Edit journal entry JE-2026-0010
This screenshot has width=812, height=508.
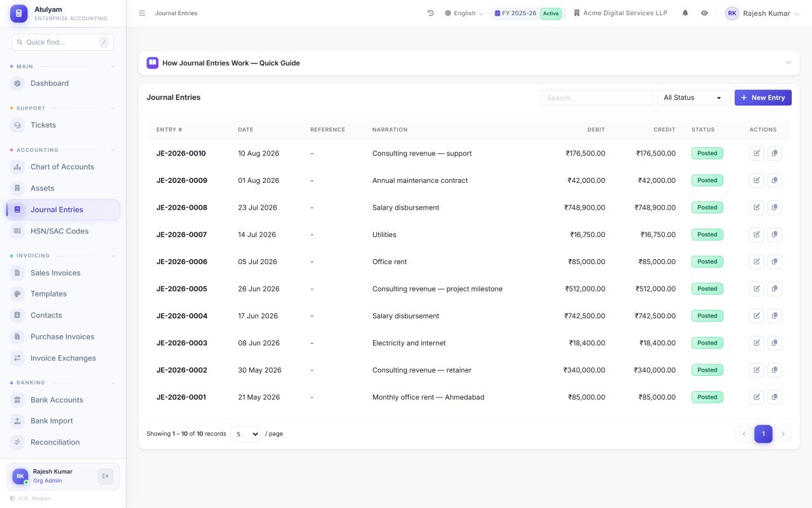click(756, 153)
